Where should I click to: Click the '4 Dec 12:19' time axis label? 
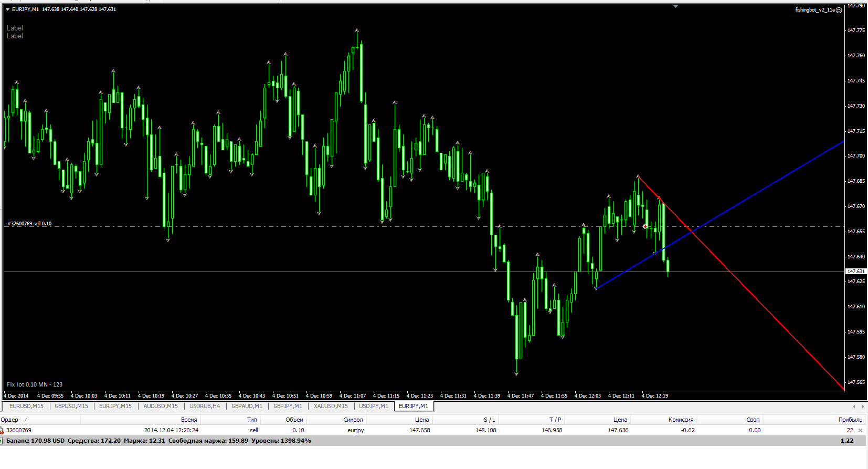(655, 396)
